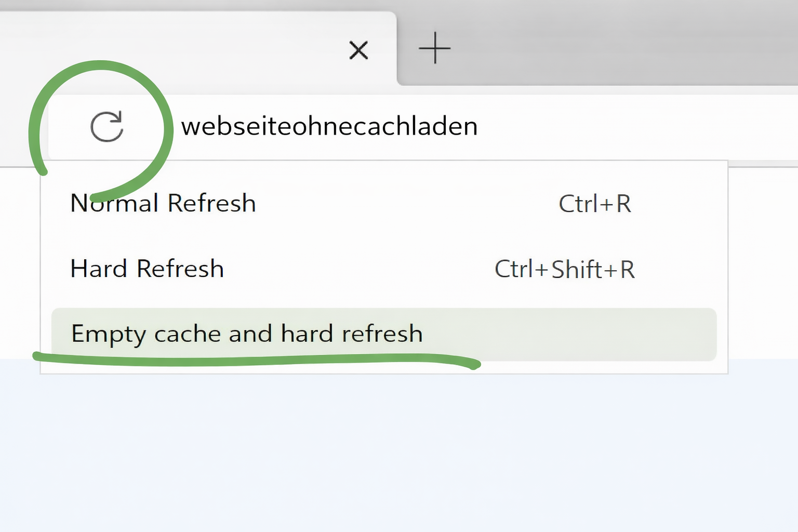
Task: Click blank space right of Empty cache entry
Action: pyautogui.click(x=571, y=334)
